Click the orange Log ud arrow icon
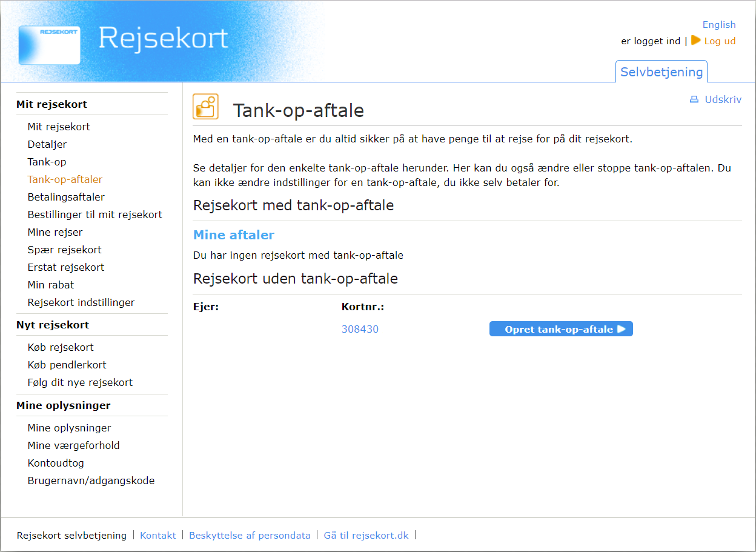The height and width of the screenshot is (552, 756). coord(695,41)
